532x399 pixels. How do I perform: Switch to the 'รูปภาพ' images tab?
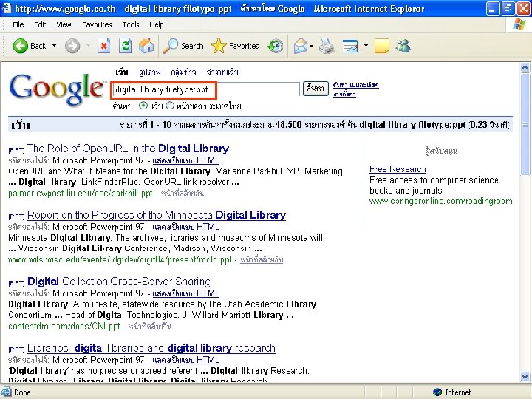150,72
